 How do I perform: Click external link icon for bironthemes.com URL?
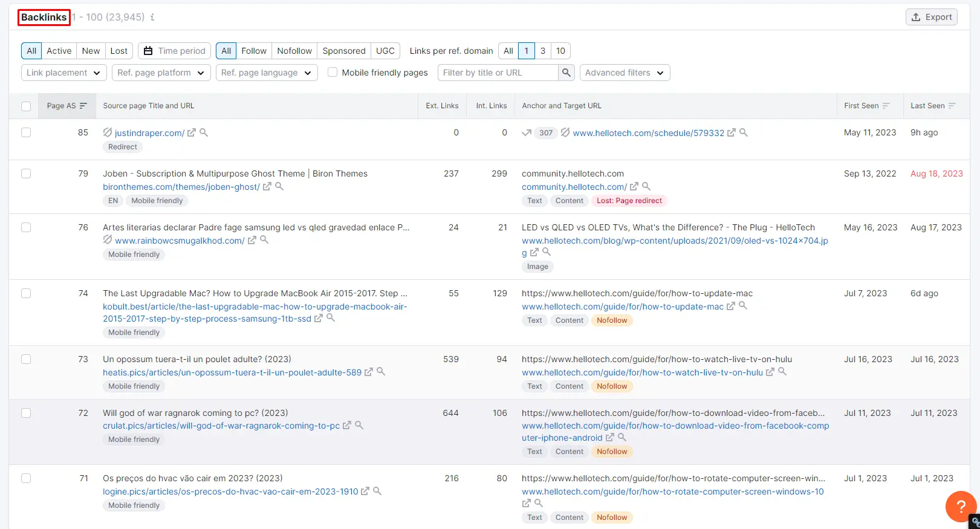pos(267,187)
